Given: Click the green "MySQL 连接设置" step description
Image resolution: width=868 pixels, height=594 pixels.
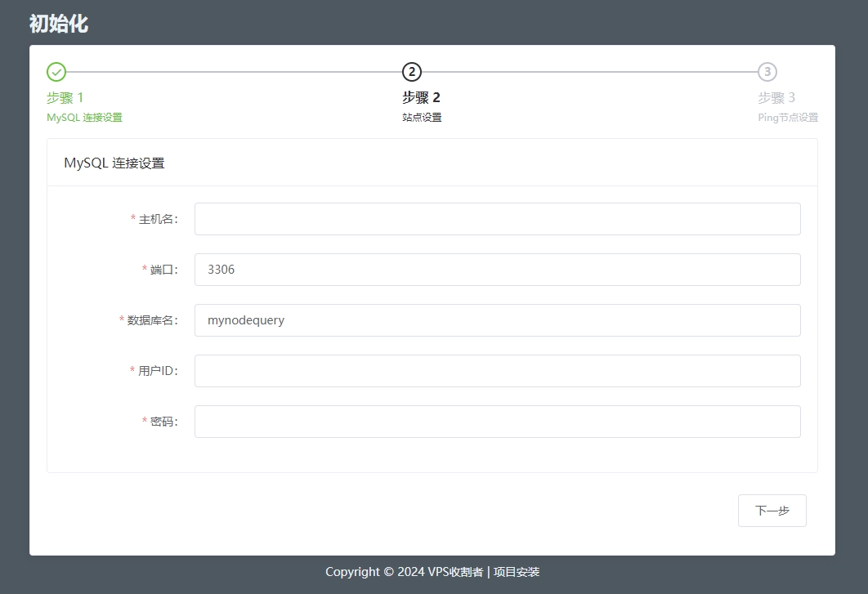Looking at the screenshot, I should (84, 118).
